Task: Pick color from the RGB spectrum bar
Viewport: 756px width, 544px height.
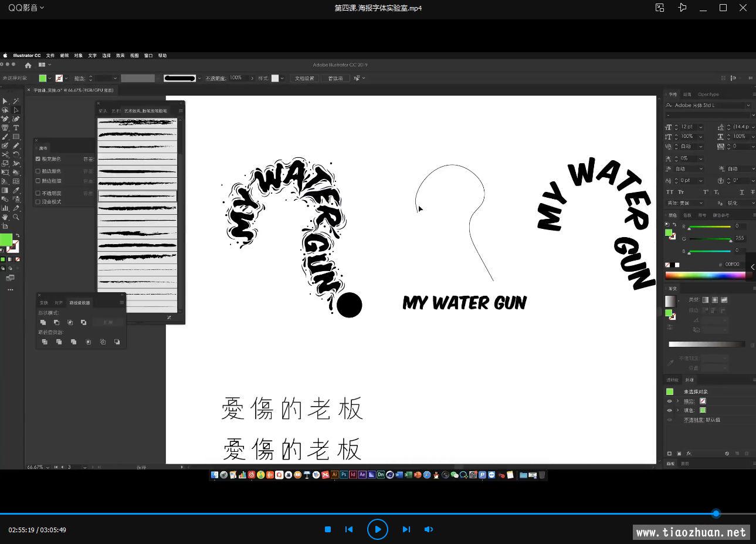Action: pos(706,276)
